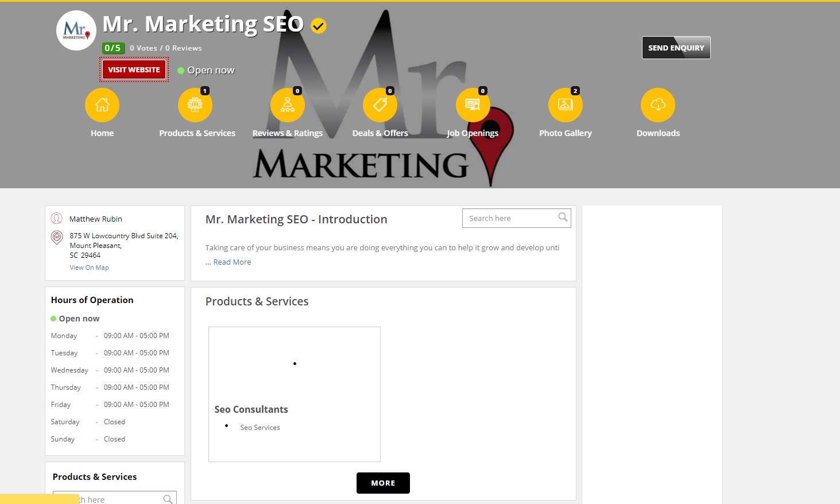View the Photo Gallery icon

pyautogui.click(x=566, y=105)
